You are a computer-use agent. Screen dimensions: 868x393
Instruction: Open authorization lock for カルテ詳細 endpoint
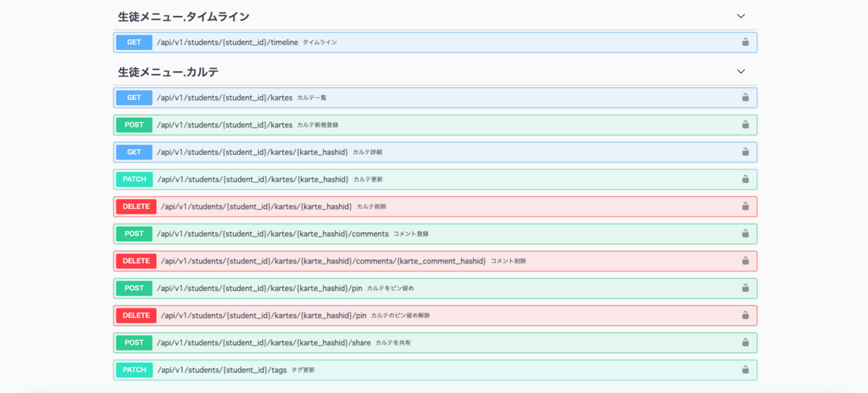pos(745,152)
